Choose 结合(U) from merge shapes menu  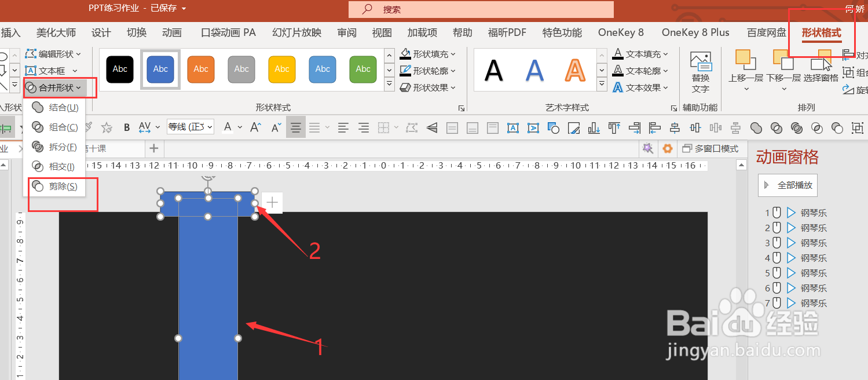[x=55, y=107]
